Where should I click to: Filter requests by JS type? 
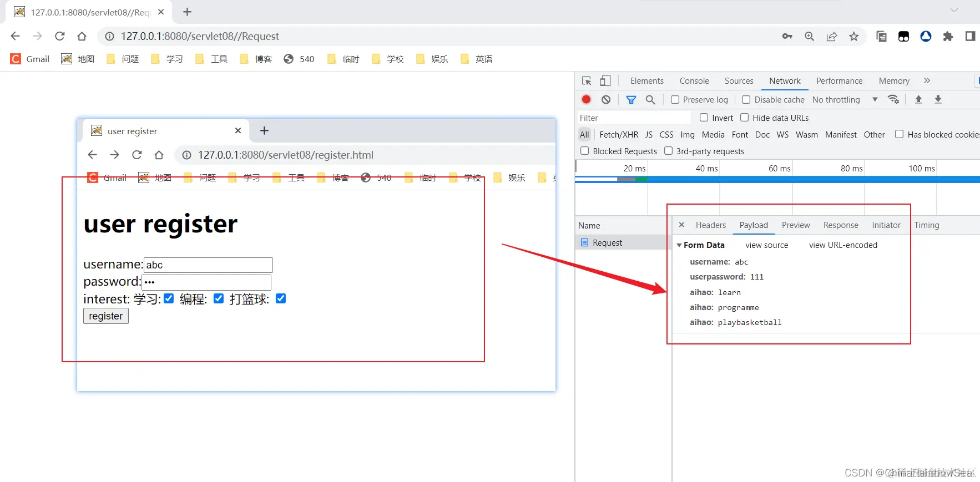tap(649, 134)
